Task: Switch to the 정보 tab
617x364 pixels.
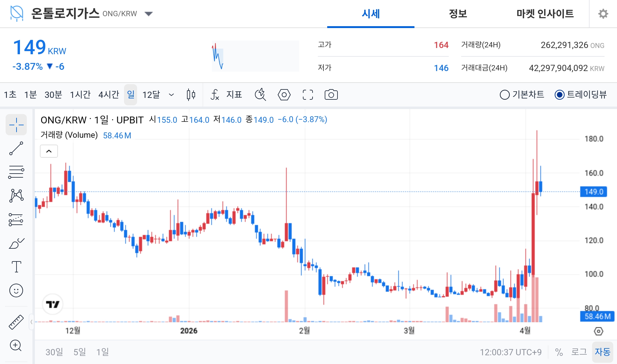Action: pyautogui.click(x=457, y=14)
